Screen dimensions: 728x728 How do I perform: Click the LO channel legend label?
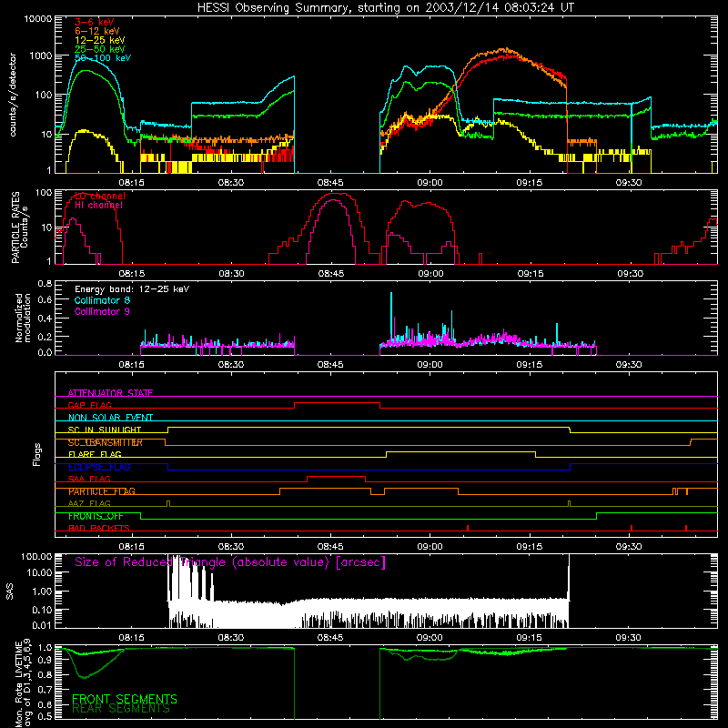[x=100, y=196]
